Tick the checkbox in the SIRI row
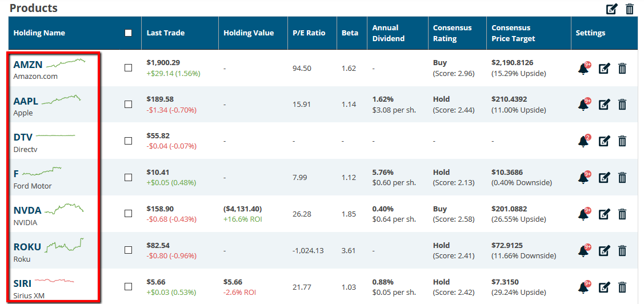The width and height of the screenshot is (644, 304). (x=128, y=287)
